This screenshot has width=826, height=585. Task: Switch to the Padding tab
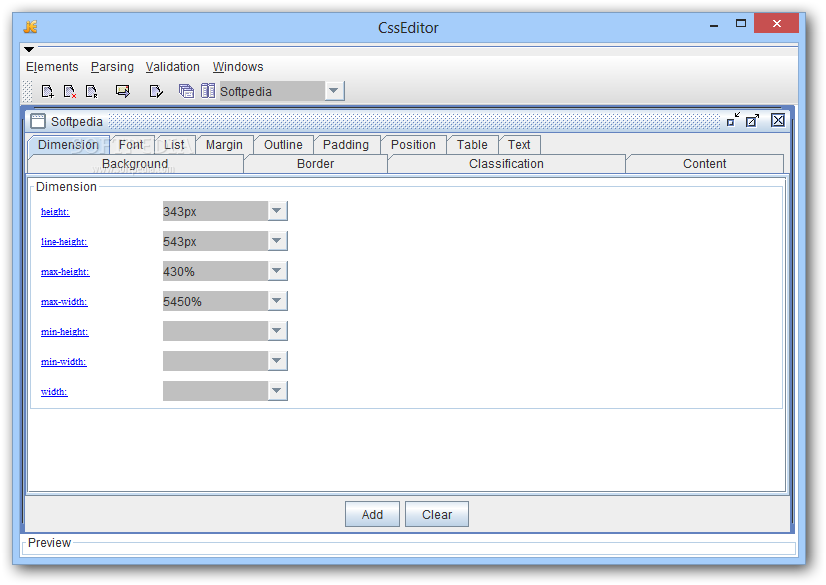(346, 145)
